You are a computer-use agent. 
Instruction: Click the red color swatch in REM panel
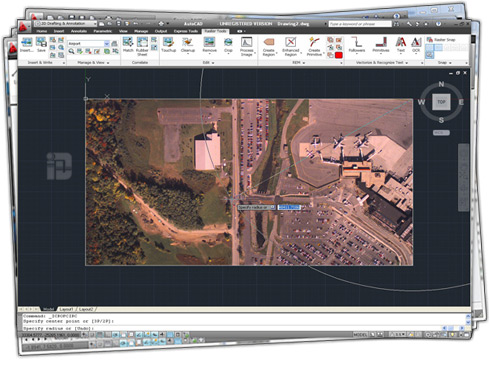tap(339, 55)
